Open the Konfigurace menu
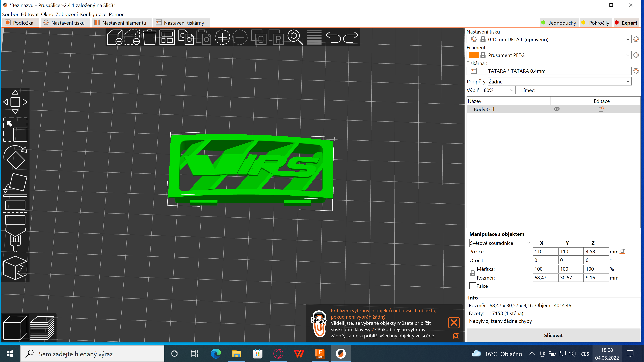Screen dimensions: 644x362 click(x=93, y=14)
